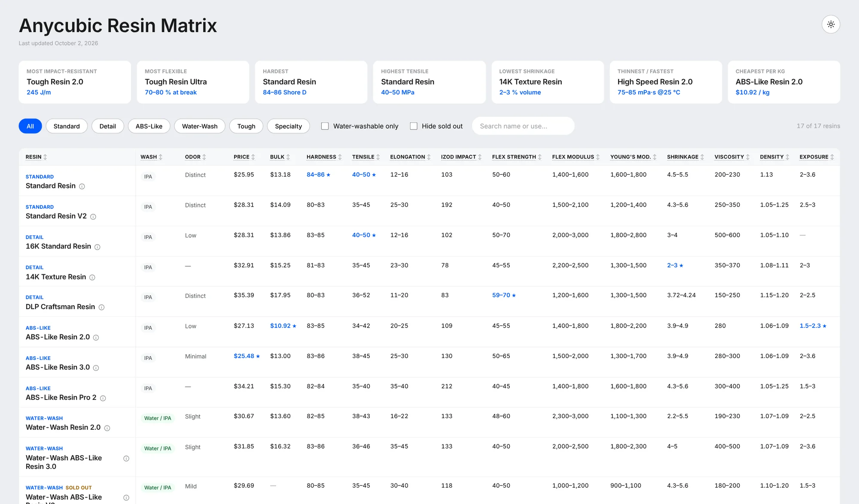The width and height of the screenshot is (859, 504).
Task: Click sort arrows icon on BULK column
Action: point(288,157)
